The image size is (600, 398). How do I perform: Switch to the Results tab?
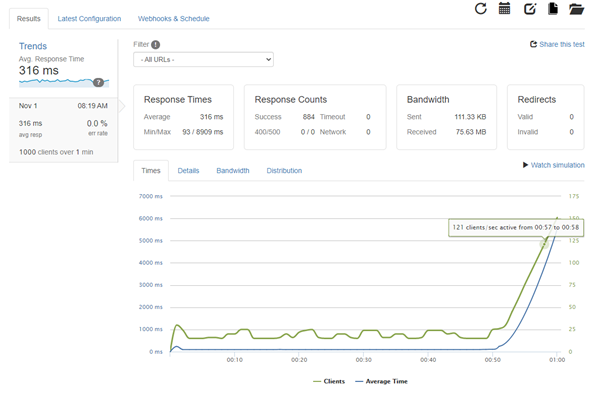click(x=29, y=19)
